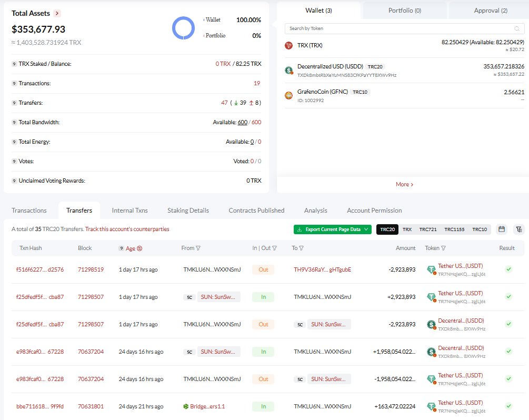Image resolution: width=529 pixels, height=420 pixels.
Task: Open the To column filter funnel
Action: tap(301, 248)
